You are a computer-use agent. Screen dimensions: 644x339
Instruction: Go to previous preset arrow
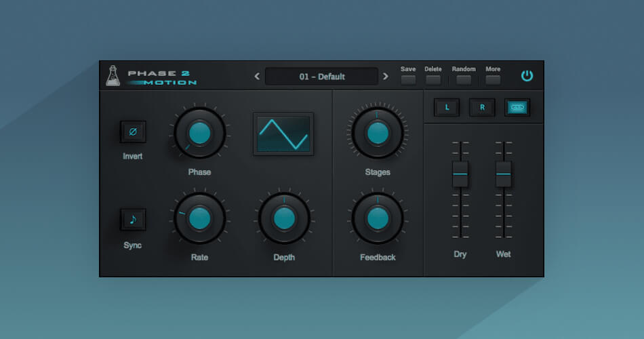(x=257, y=77)
